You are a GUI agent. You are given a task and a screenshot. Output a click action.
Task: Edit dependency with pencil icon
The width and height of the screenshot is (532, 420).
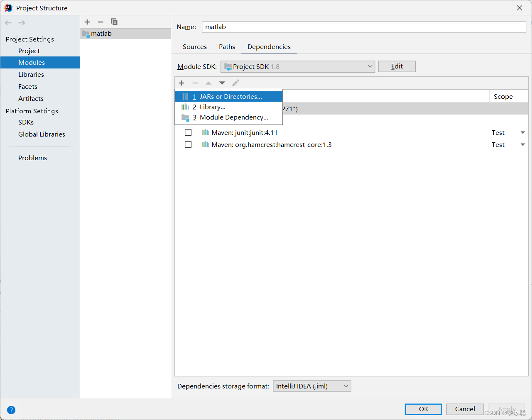pos(236,83)
